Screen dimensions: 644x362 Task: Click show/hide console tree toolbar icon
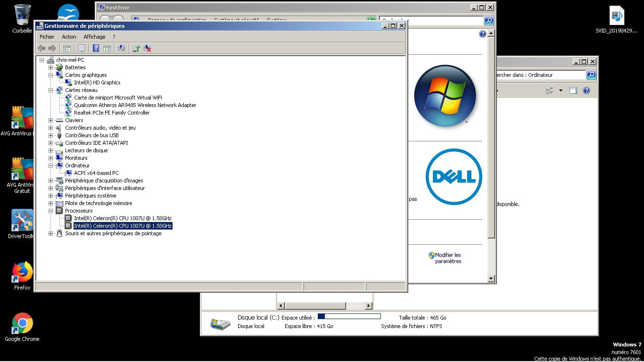(67, 48)
